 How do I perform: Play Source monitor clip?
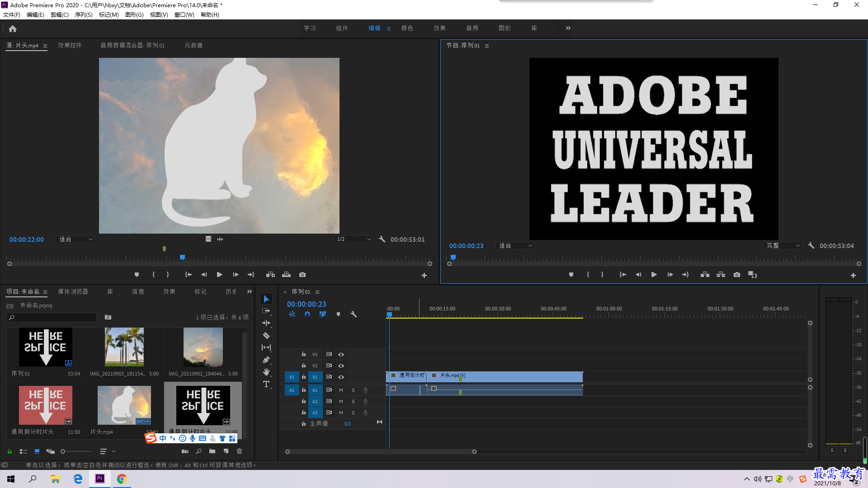[219, 275]
